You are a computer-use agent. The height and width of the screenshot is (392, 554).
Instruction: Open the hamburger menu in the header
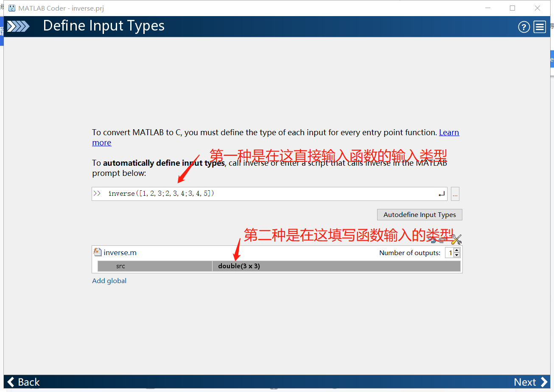(x=540, y=27)
